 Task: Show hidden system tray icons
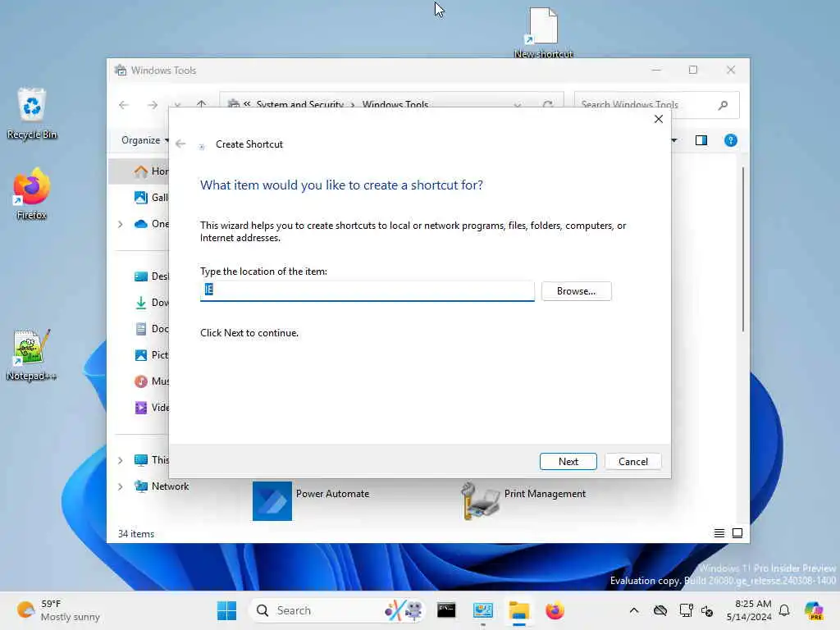[634, 610]
